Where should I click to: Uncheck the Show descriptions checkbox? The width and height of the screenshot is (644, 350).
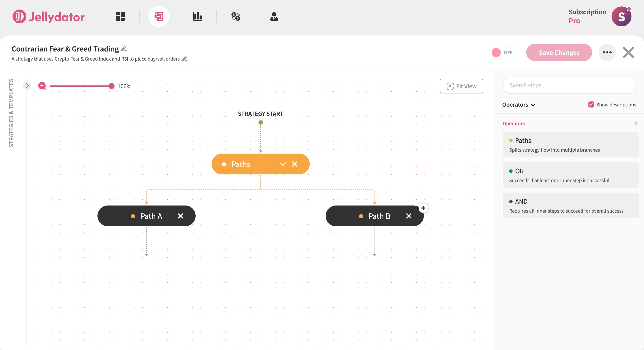tap(591, 104)
